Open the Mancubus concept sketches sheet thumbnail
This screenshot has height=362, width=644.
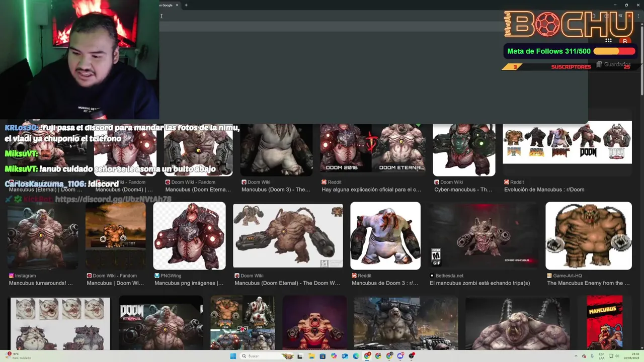(x=60, y=323)
